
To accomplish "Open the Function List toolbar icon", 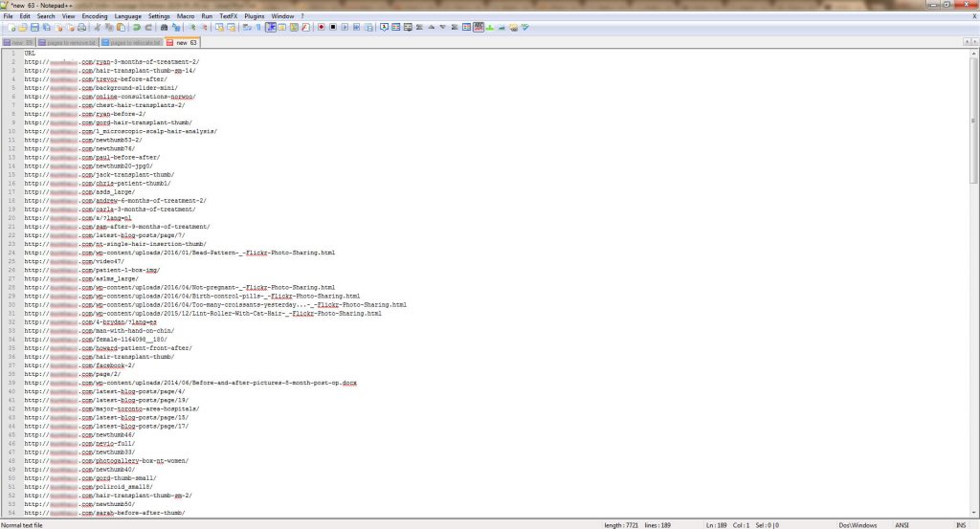I will [305, 28].
